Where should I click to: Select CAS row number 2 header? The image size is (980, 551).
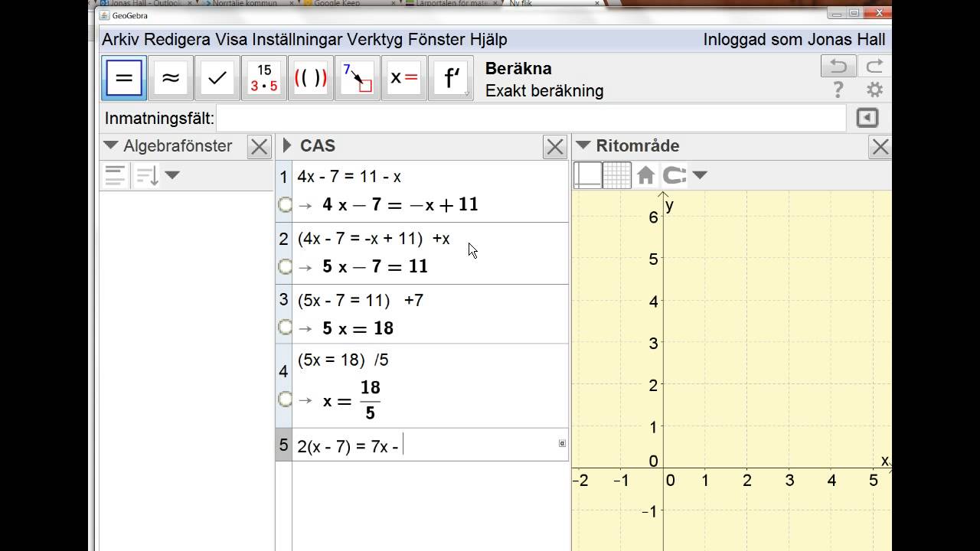[x=283, y=239]
